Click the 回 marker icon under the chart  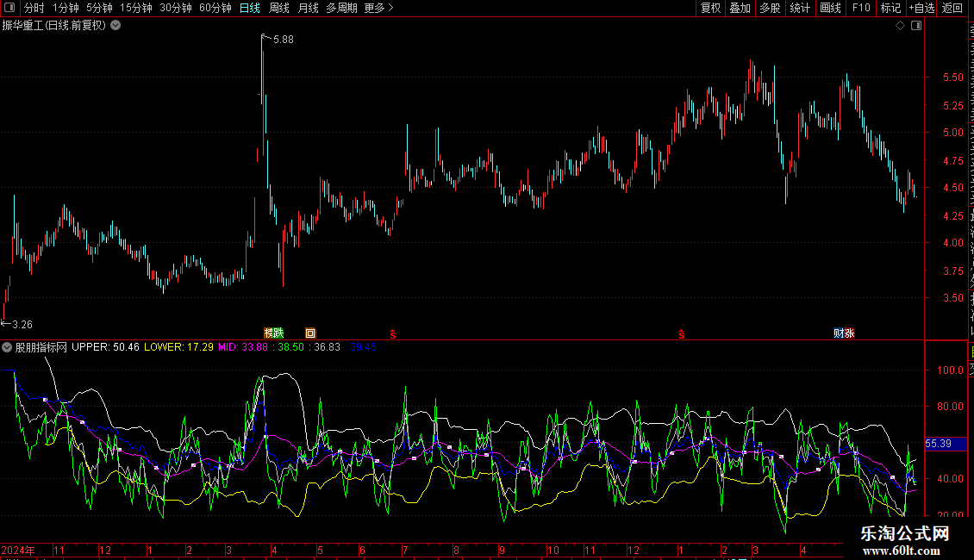point(310,333)
